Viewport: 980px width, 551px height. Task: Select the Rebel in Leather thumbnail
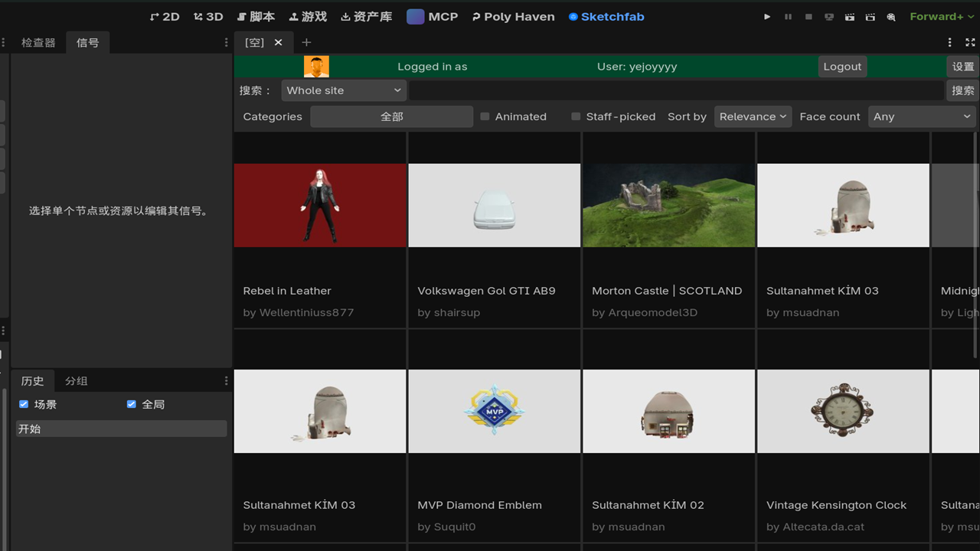click(x=320, y=205)
